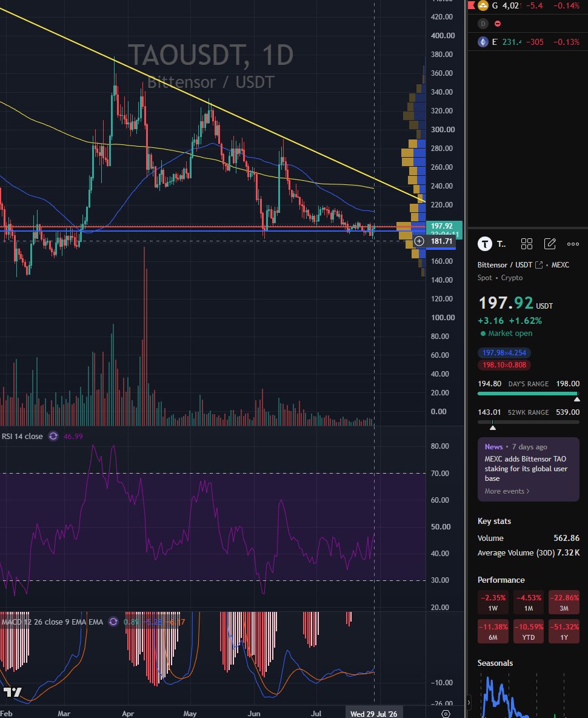The height and width of the screenshot is (718, 588).
Task: Click the gold bars symbol icon in watchlist
Action: (x=483, y=5)
